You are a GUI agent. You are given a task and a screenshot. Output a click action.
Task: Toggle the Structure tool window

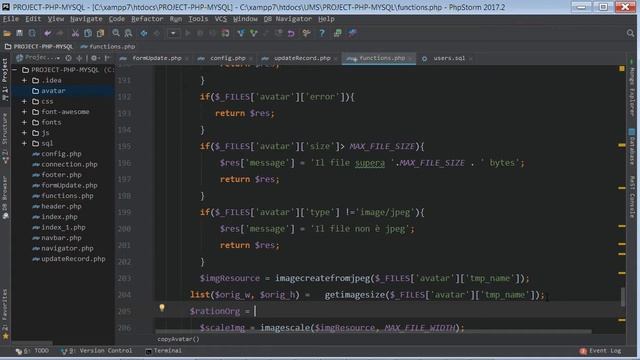tap(5, 138)
